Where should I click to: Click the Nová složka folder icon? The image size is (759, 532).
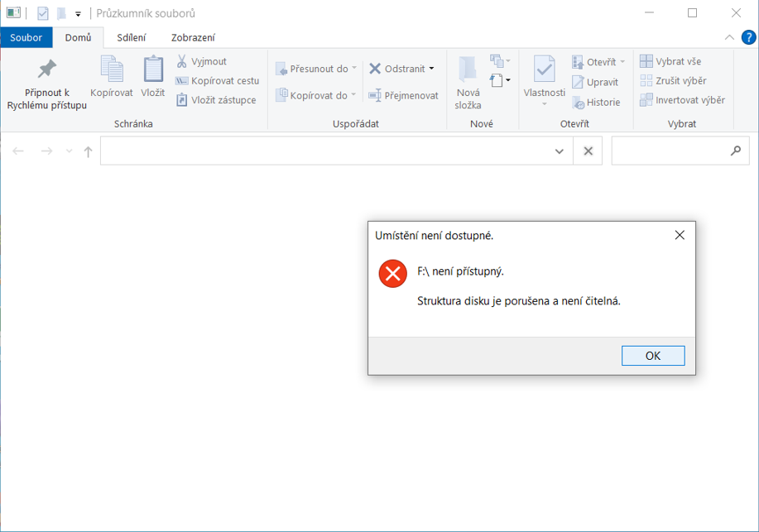468,69
